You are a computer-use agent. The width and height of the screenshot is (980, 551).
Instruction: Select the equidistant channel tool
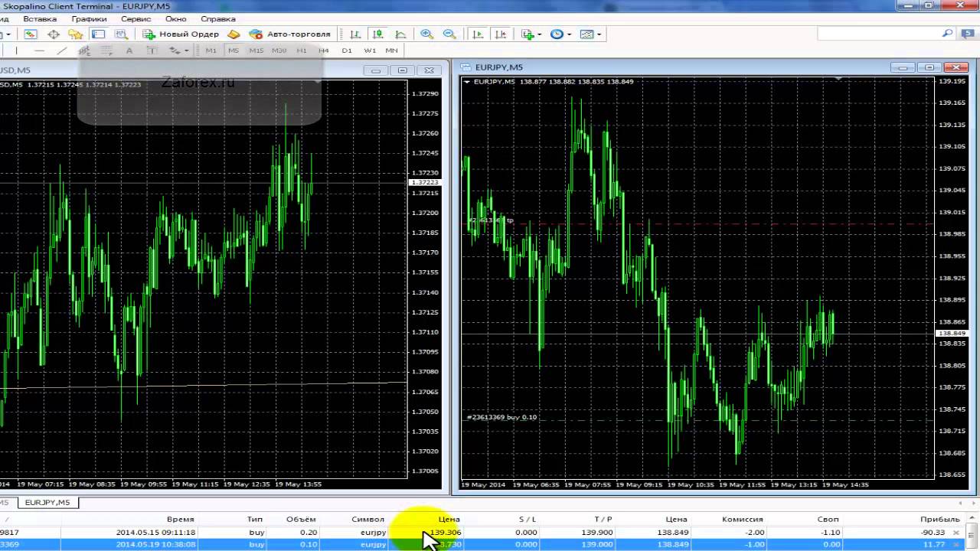pyautogui.click(x=84, y=51)
